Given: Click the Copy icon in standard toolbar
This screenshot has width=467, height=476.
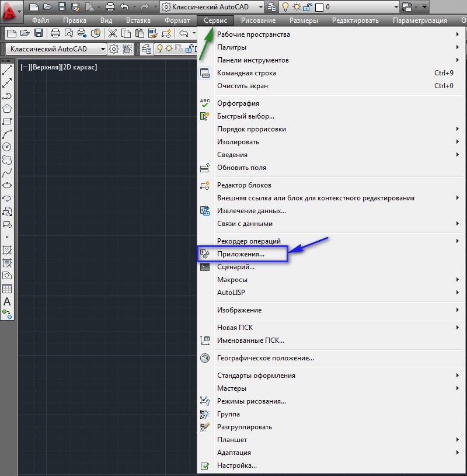Looking at the screenshot, I should (126, 33).
